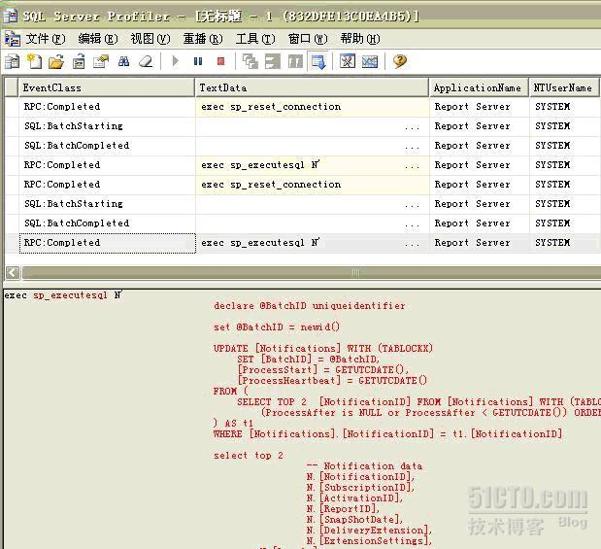Image resolution: width=601 pixels, height=549 pixels.
Task: Toggle the Auto Scroll Window icon
Action: [x=318, y=61]
